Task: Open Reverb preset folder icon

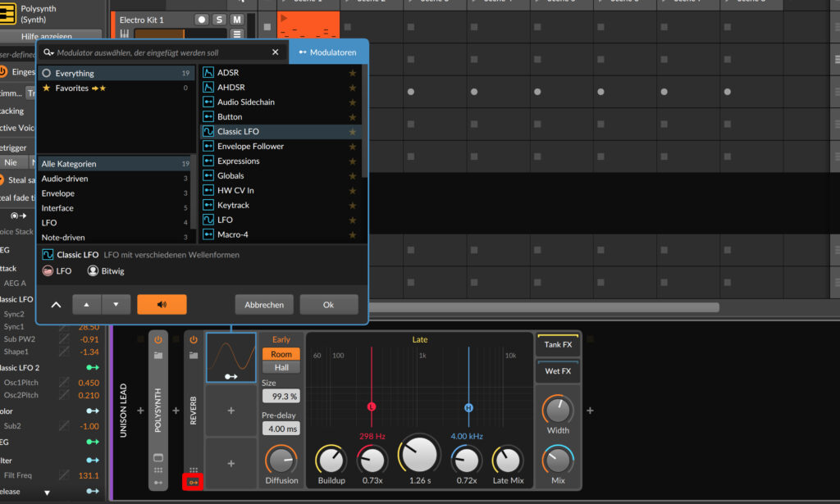Action: 194,356
